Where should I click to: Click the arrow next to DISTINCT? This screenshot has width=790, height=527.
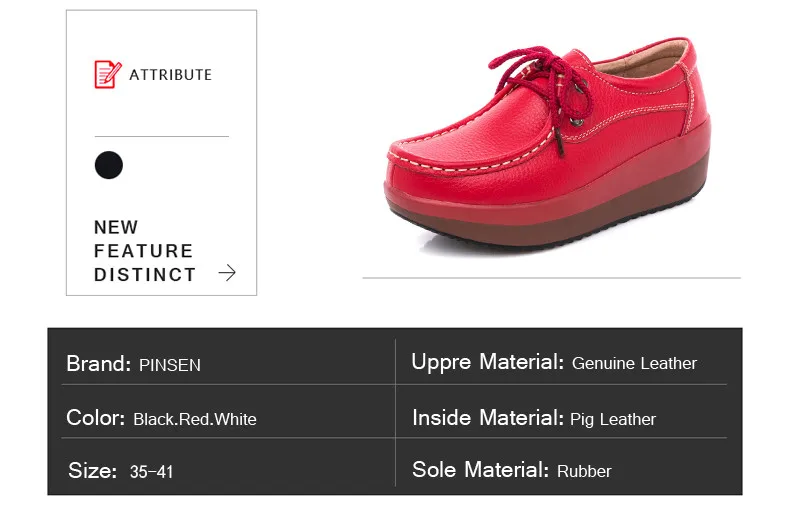(227, 273)
